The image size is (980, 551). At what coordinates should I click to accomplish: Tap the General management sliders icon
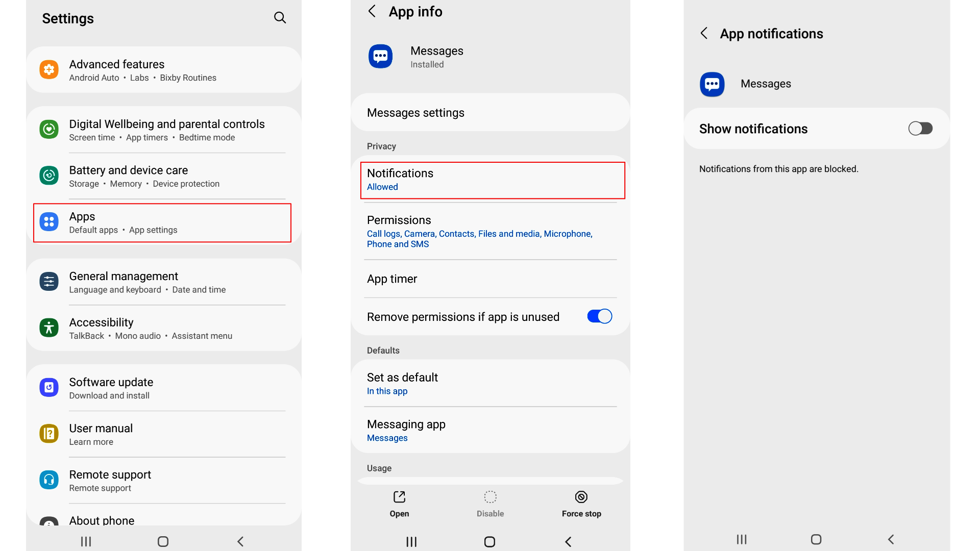point(49,282)
